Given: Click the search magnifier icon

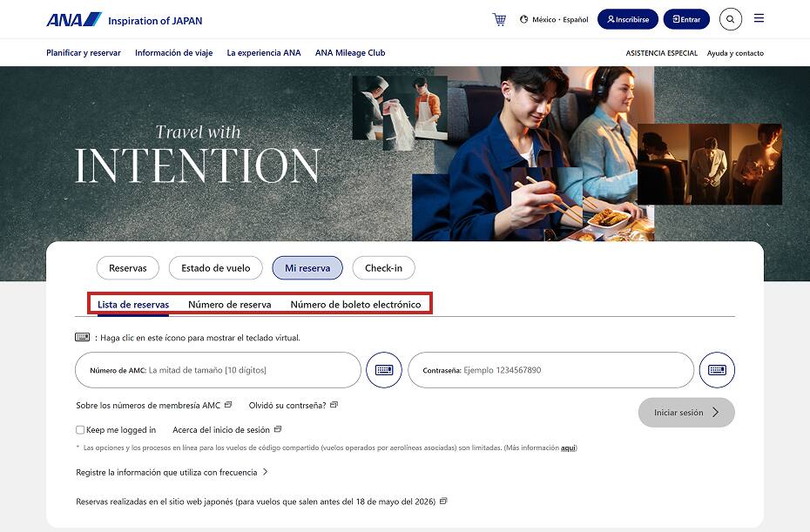Looking at the screenshot, I should click(730, 19).
